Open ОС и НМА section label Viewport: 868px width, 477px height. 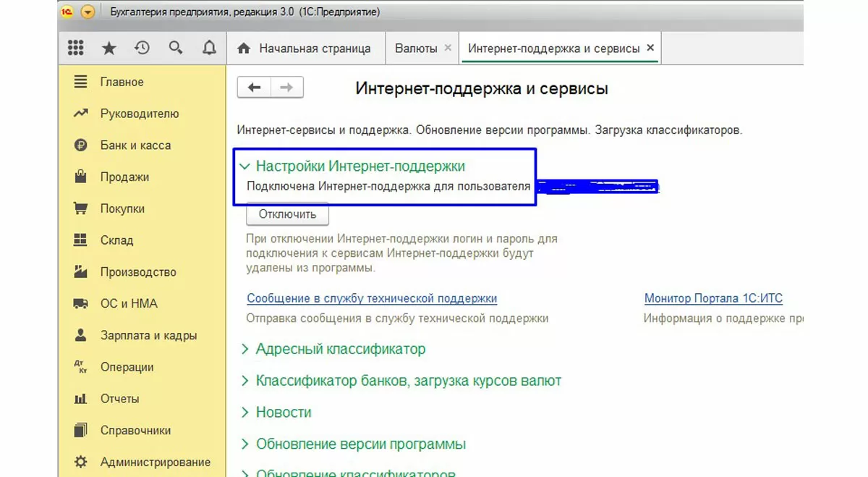click(x=129, y=304)
